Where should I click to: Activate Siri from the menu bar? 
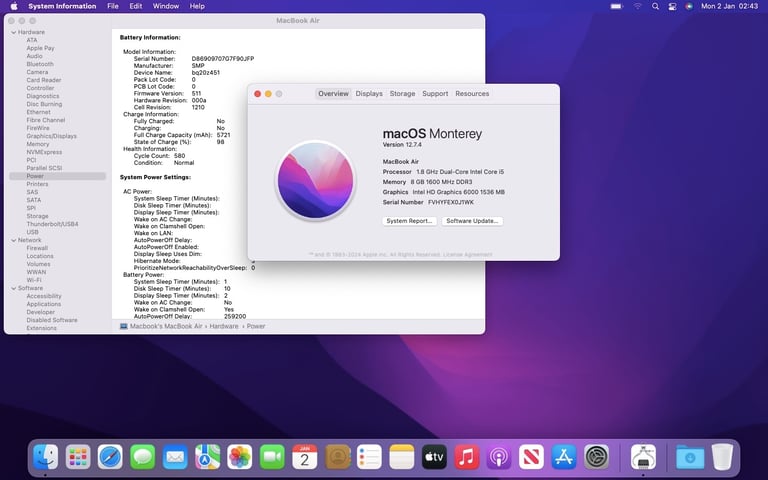pos(689,6)
